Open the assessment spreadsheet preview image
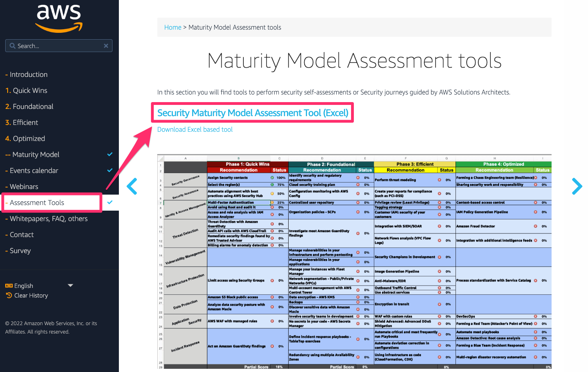This screenshot has width=588, height=372. pyautogui.click(x=354, y=262)
